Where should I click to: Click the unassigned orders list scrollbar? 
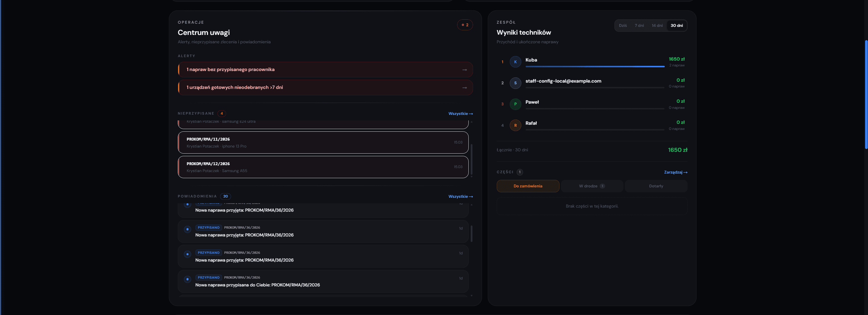coord(471,159)
